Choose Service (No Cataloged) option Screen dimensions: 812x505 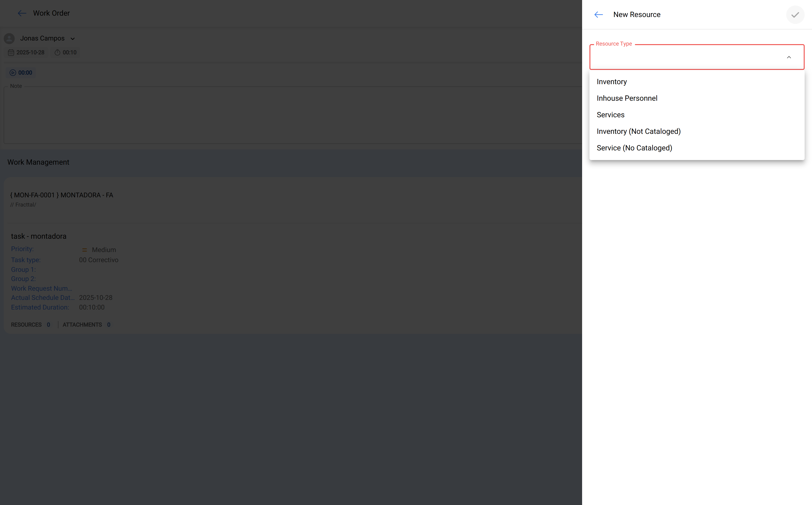coord(634,148)
